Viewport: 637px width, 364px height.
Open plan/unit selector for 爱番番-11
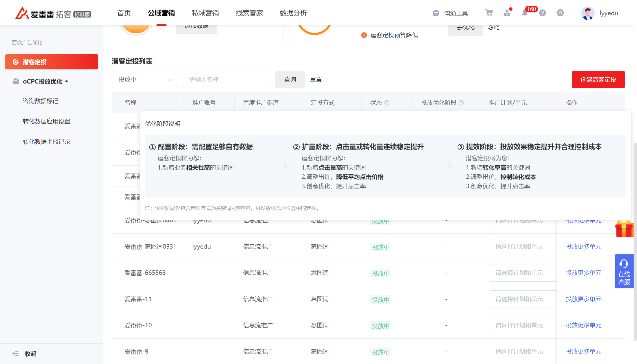coord(523,299)
